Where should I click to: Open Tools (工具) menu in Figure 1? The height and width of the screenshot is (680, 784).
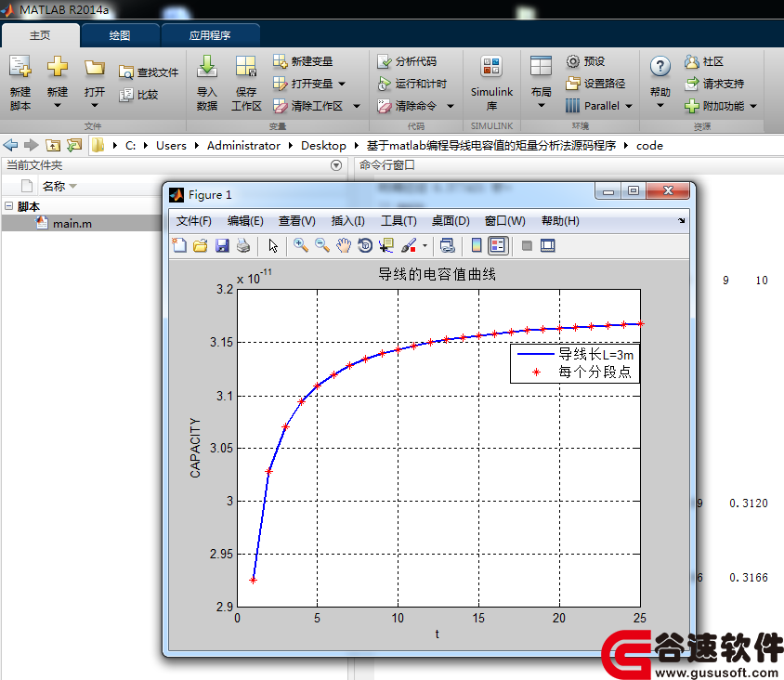(x=399, y=221)
